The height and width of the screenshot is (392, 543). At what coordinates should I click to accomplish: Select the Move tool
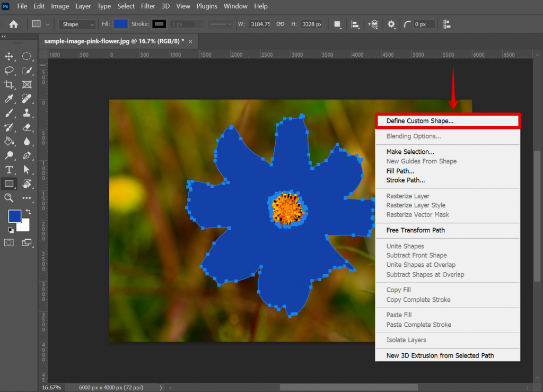[x=8, y=56]
